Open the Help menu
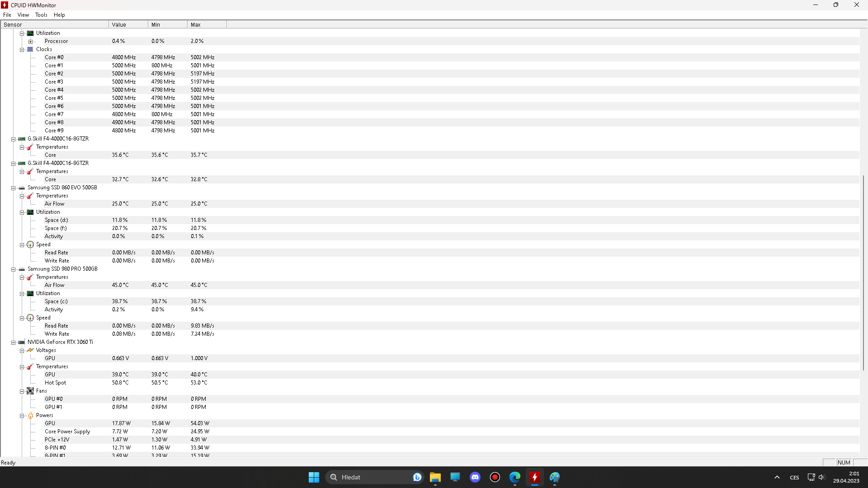Viewport: 868px width, 488px height. coord(59,15)
